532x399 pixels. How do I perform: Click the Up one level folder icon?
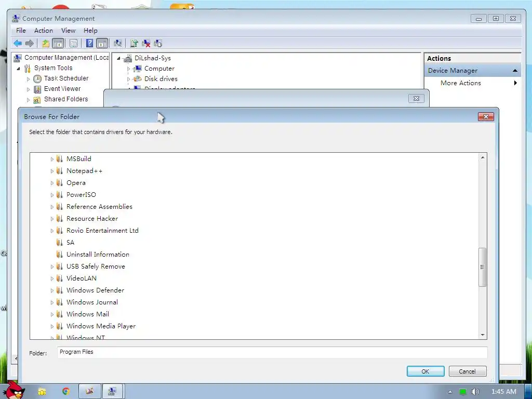(46, 43)
